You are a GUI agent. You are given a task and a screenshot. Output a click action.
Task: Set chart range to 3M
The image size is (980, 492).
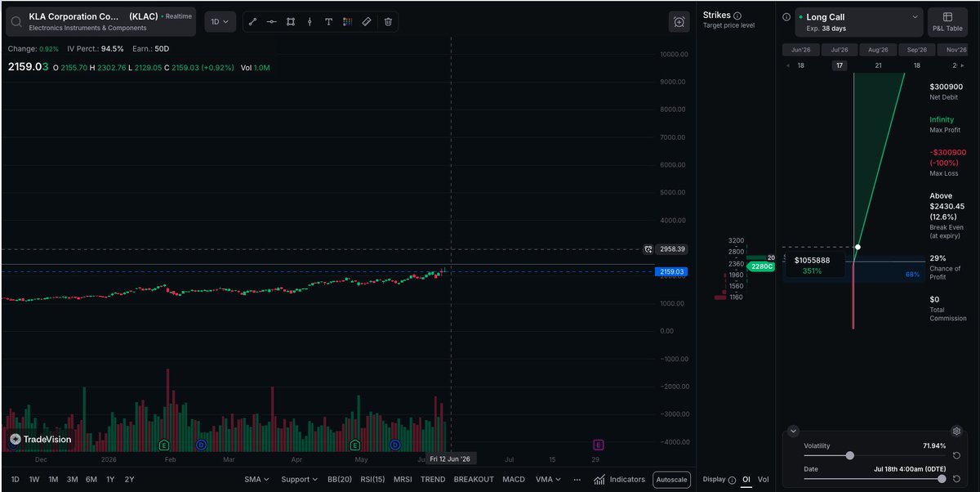click(73, 480)
